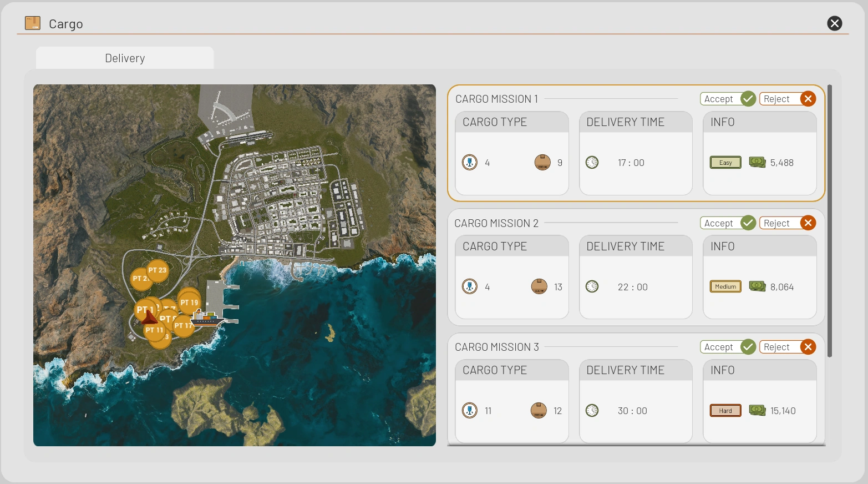The width and height of the screenshot is (868, 484).
Task: Click the red arrow position marker on map
Action: [149, 316]
